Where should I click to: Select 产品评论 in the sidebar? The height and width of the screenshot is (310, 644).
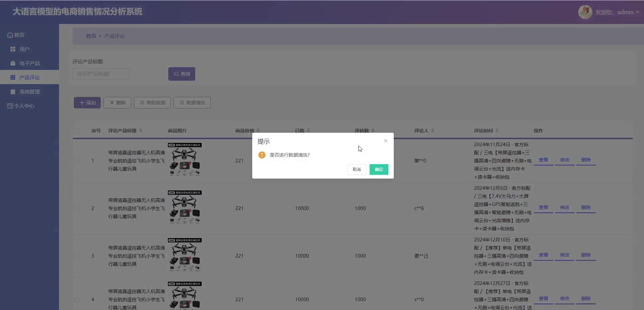(x=29, y=77)
